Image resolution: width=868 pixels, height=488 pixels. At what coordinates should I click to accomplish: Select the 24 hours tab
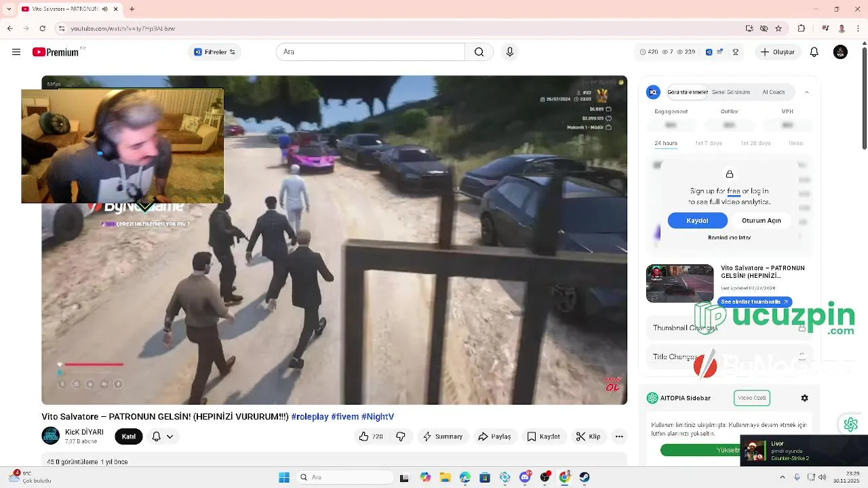(x=666, y=143)
